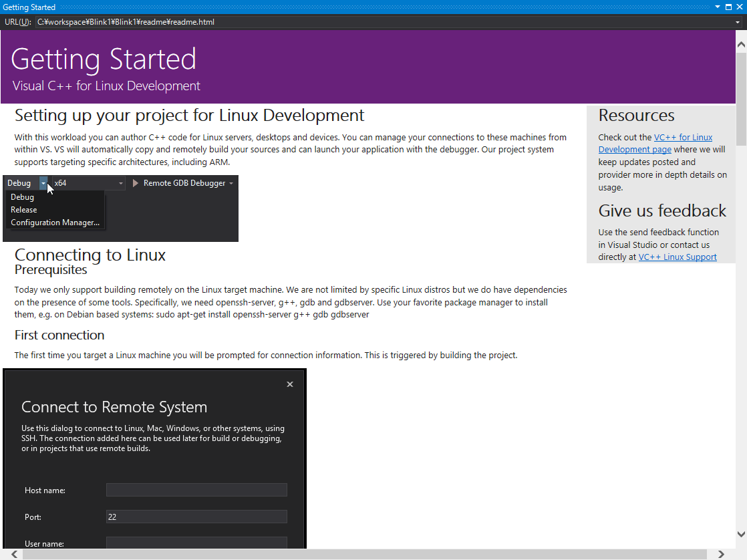Screen dimensions: 747x560
Task: Follow the VC++ Linux Support link
Action: 678,257
